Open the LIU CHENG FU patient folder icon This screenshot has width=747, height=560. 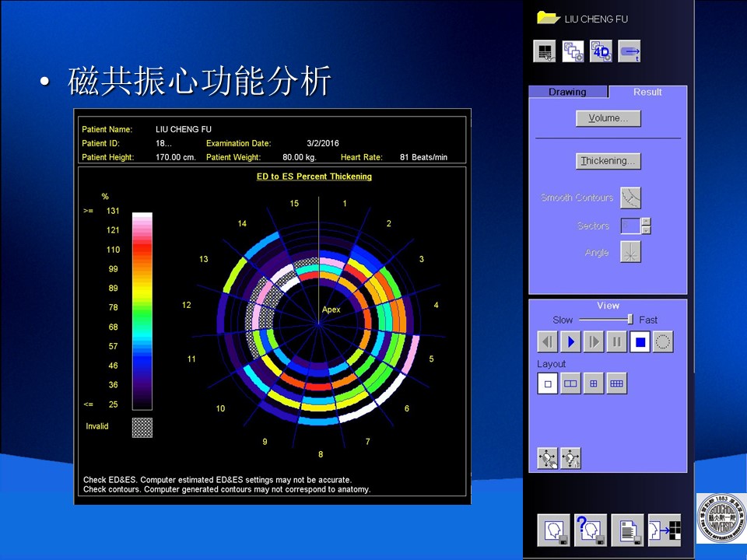pos(549,18)
